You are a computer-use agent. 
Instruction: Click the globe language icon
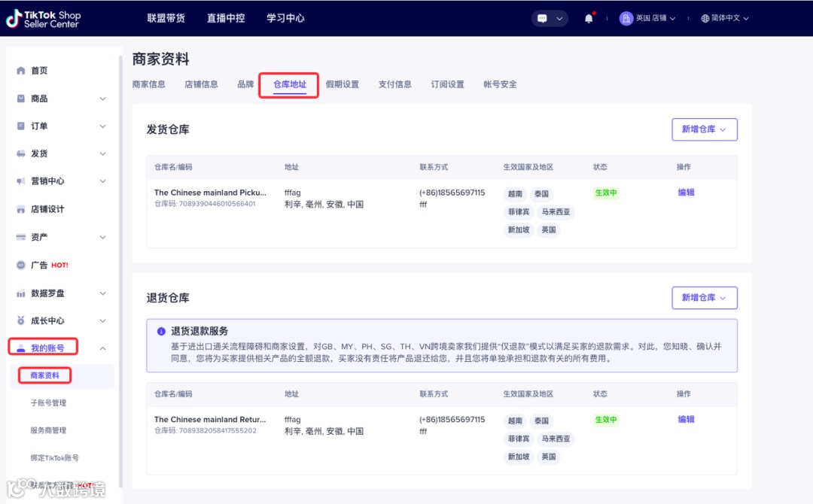coord(705,18)
